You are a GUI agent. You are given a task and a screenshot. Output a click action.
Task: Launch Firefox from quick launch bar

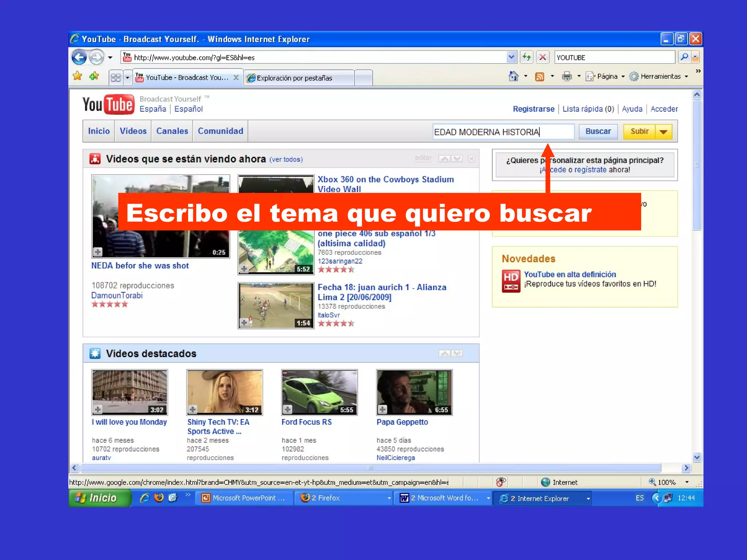(159, 498)
